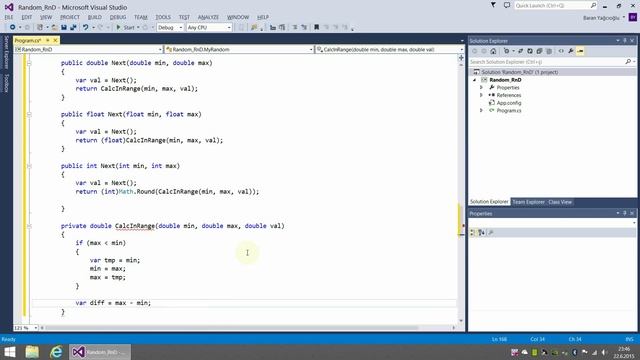Open the editor zoom level dropdown
Screen dimensions: 640x360
[26, 328]
